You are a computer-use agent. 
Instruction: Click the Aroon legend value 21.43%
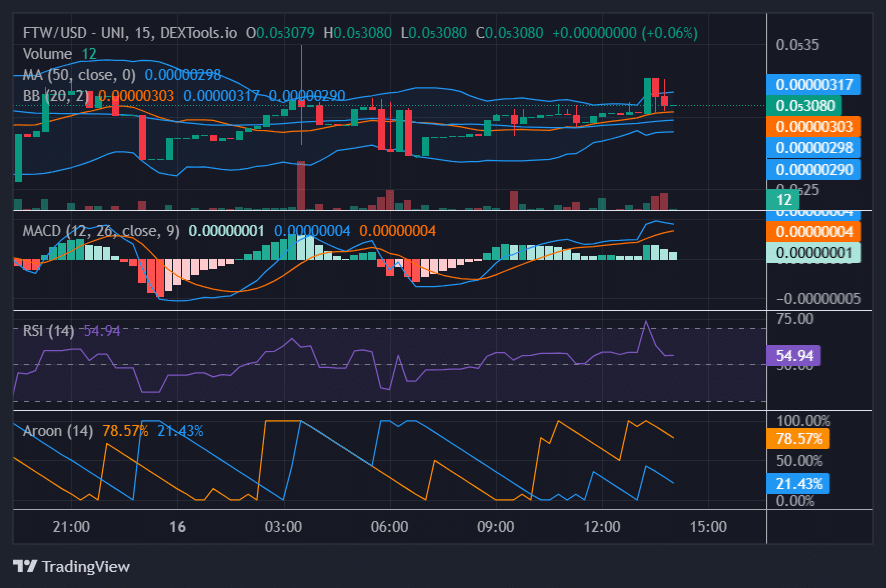pos(180,431)
